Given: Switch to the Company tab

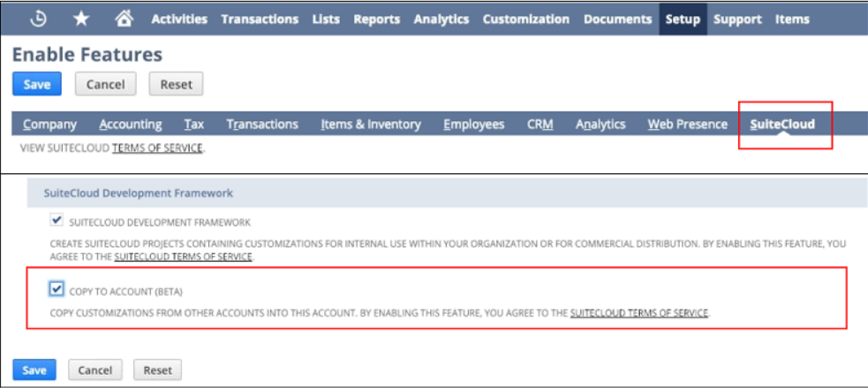Looking at the screenshot, I should [x=49, y=124].
